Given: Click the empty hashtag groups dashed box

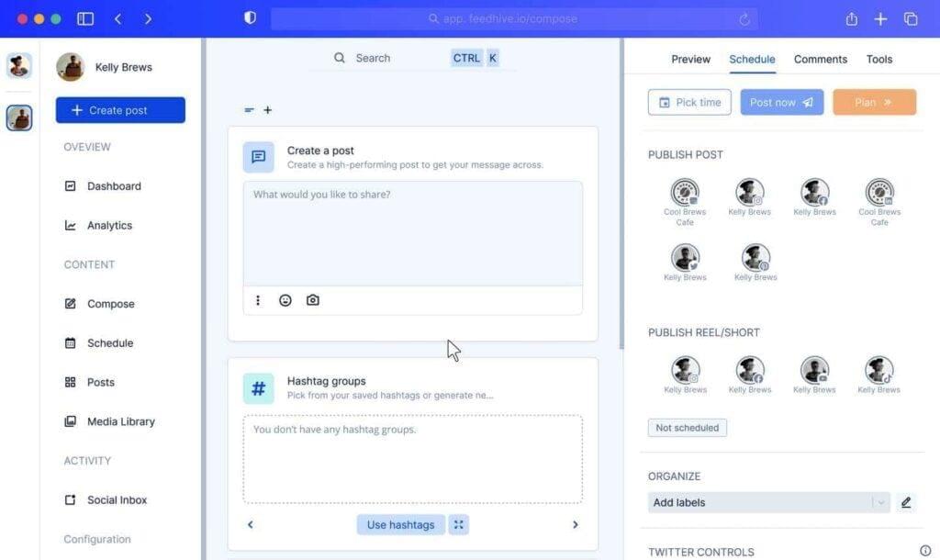Looking at the screenshot, I should 412,459.
